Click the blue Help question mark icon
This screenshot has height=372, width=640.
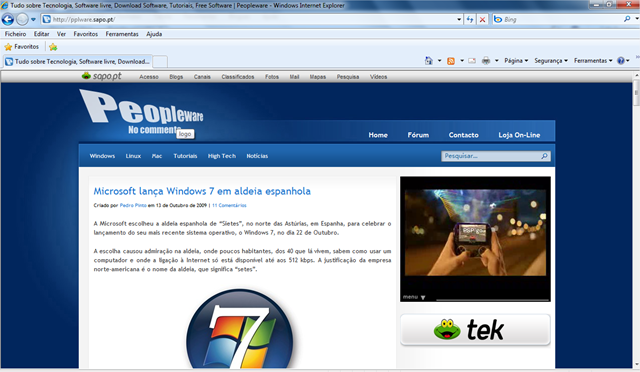click(621, 60)
